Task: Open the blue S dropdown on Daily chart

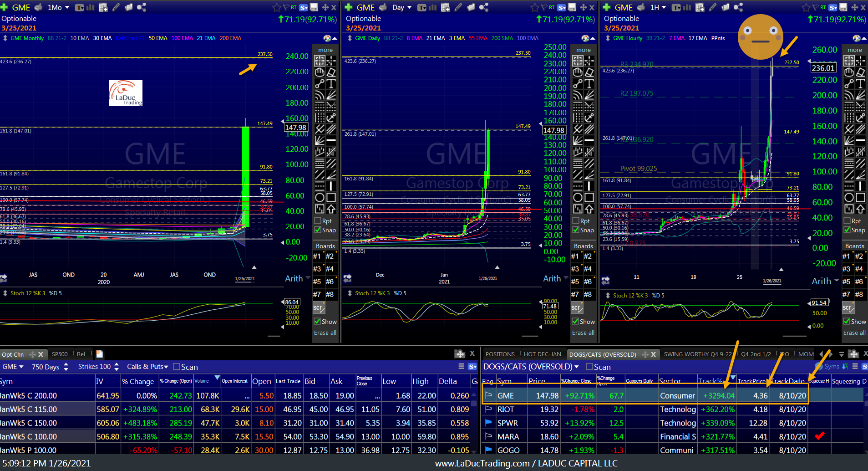Action: (x=562, y=7)
